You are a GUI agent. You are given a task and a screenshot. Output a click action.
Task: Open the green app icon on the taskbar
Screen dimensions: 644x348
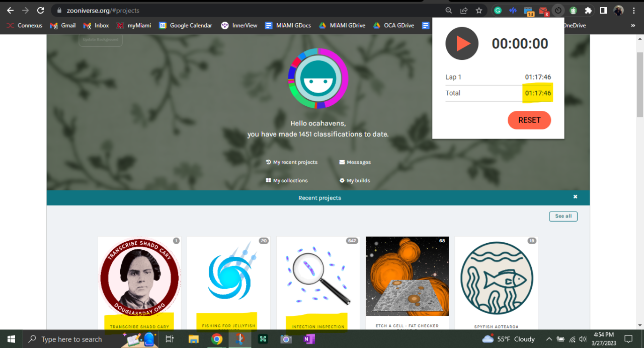263,339
